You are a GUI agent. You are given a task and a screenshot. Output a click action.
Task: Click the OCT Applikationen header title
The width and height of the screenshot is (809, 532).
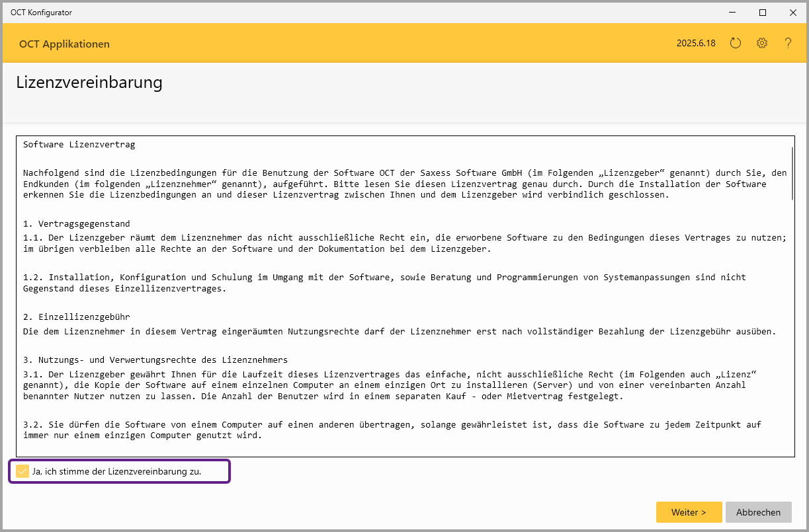point(64,44)
